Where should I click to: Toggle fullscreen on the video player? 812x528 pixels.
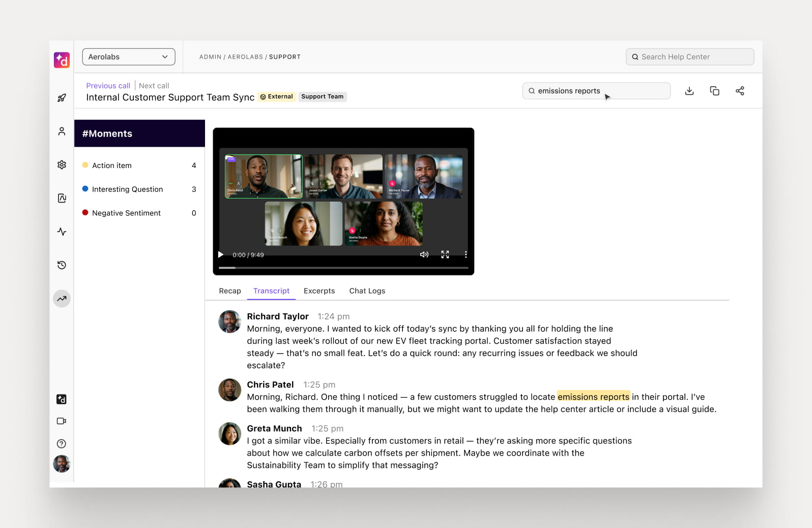click(445, 255)
